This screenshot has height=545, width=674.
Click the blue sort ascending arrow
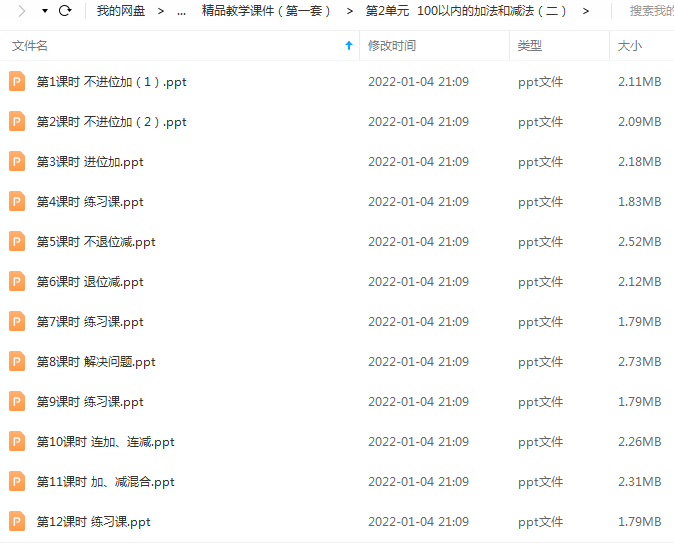coord(349,46)
